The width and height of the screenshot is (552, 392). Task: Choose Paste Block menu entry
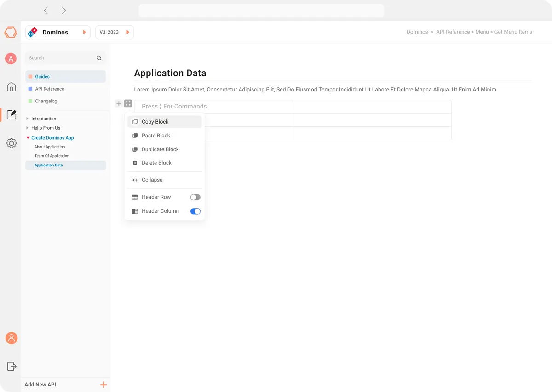(165, 136)
